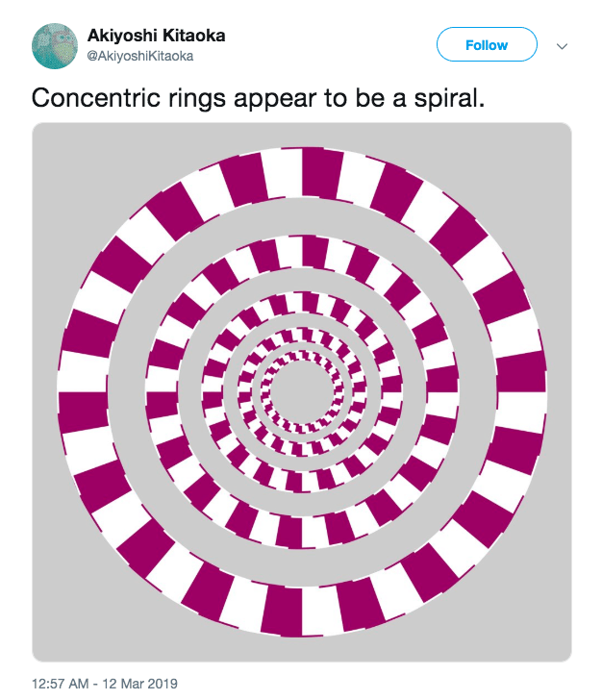Screen dimensions: 602x700
Task: Click the fourth ring from the outside
Action: click(301, 336)
